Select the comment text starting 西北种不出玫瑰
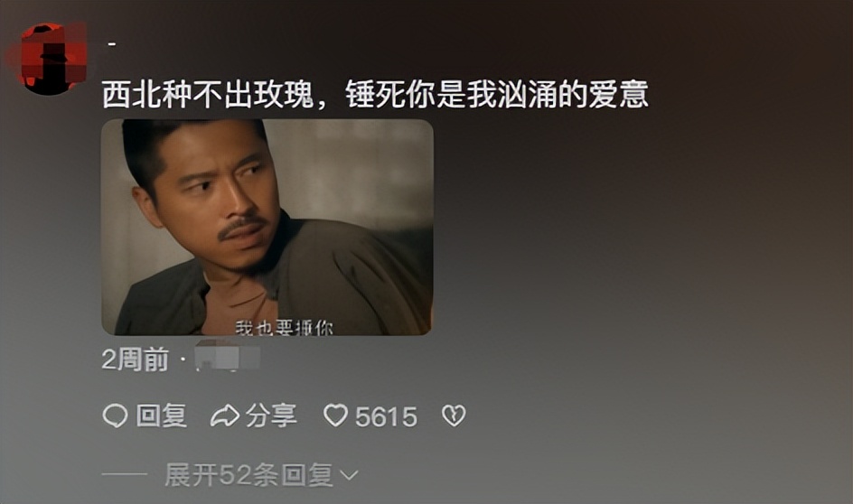853x504 pixels. [375, 94]
